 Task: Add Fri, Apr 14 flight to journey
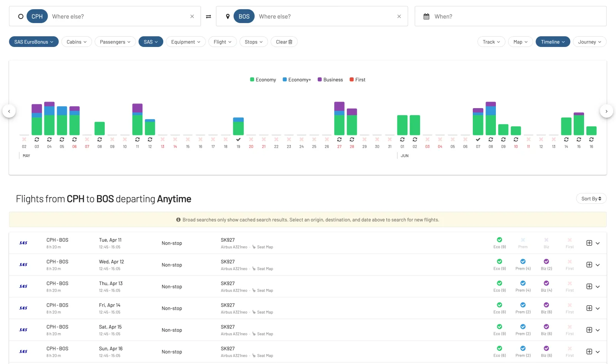click(589, 308)
